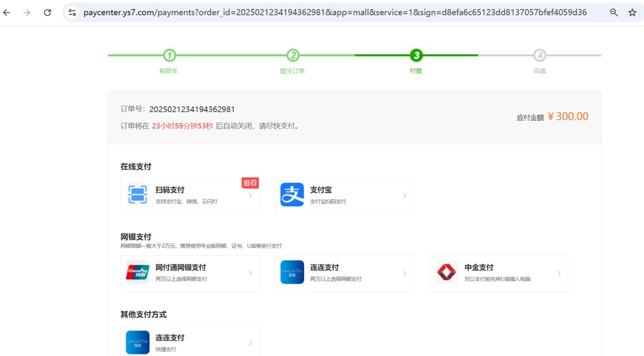Expand 中金支付 option via its chevron
This screenshot has width=644, height=356.
[559, 273]
